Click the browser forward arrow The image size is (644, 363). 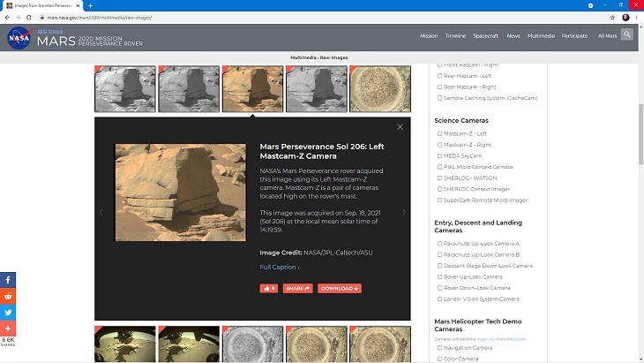click(18, 18)
